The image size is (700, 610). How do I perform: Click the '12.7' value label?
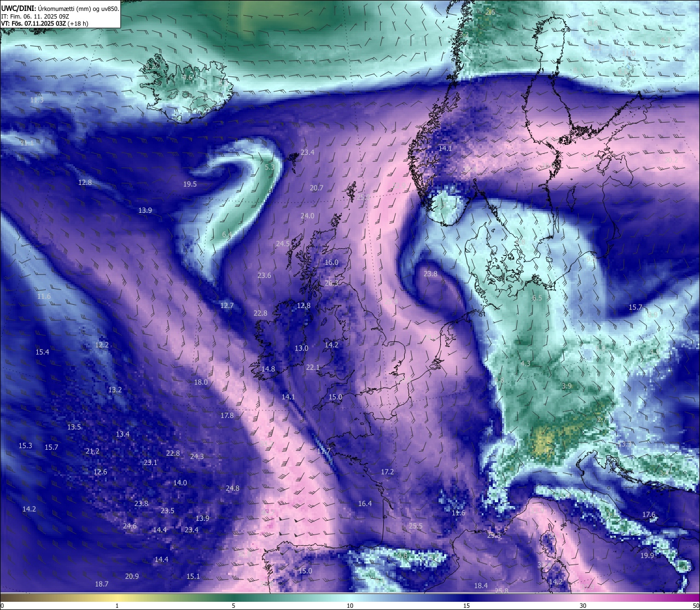pyautogui.click(x=227, y=306)
